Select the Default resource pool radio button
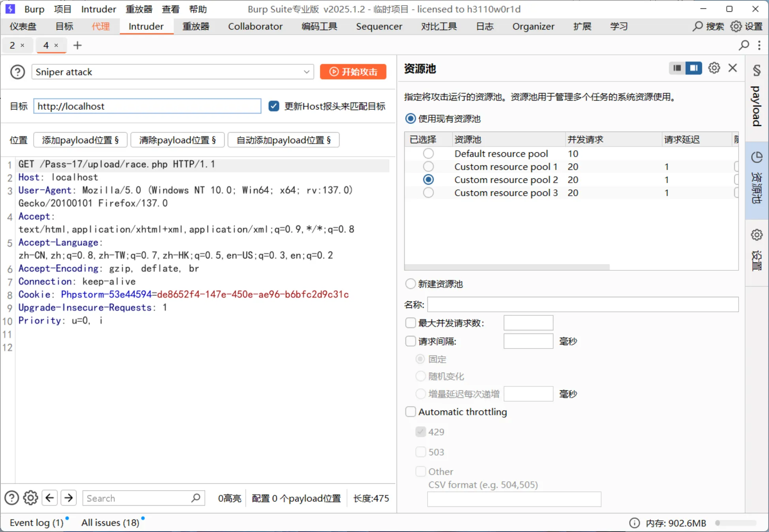Screen dimensions: 769x532 pyautogui.click(x=428, y=154)
